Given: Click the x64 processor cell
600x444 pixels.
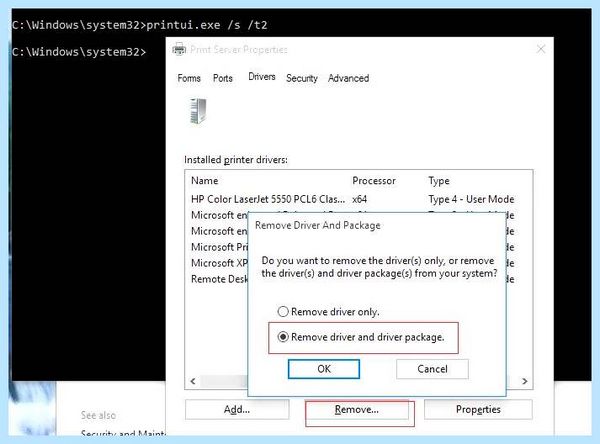Looking at the screenshot, I should (x=359, y=199).
